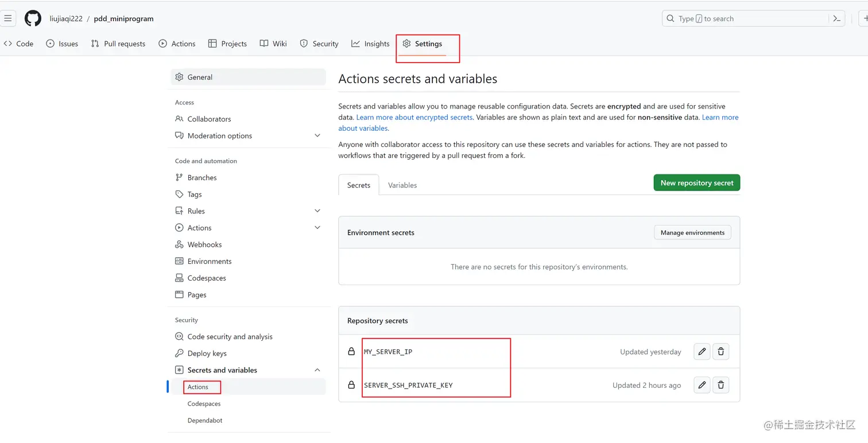The height and width of the screenshot is (443, 868).
Task: Delete the MY_SERVER_IP secret
Action: click(x=721, y=352)
